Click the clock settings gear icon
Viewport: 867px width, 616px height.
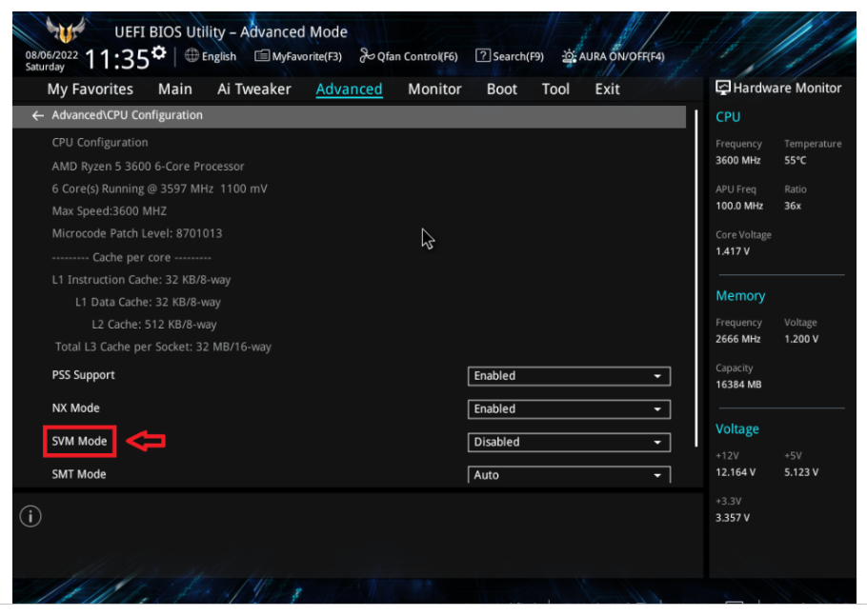(159, 53)
